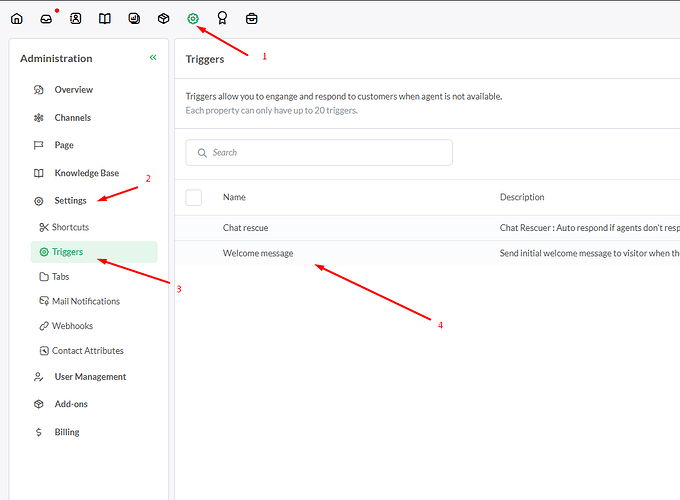Click the award ribbon icon in top bar
The width and height of the screenshot is (680, 500).
pos(222,19)
